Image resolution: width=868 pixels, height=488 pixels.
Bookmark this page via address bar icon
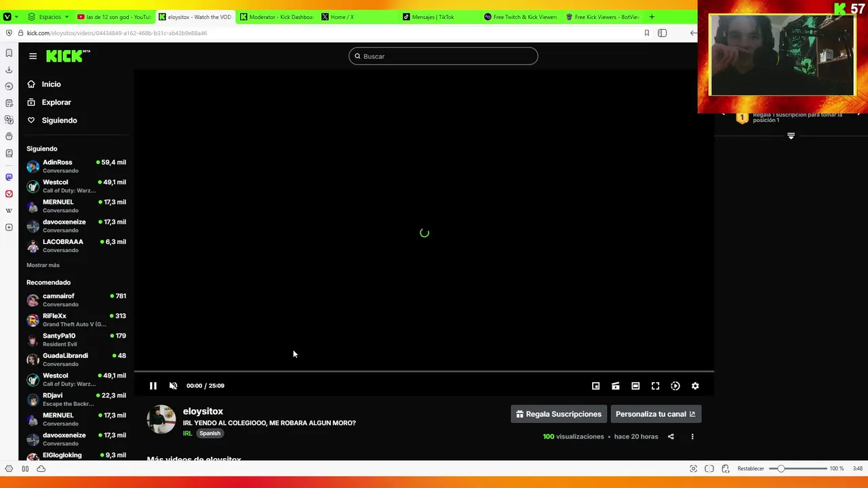(646, 33)
